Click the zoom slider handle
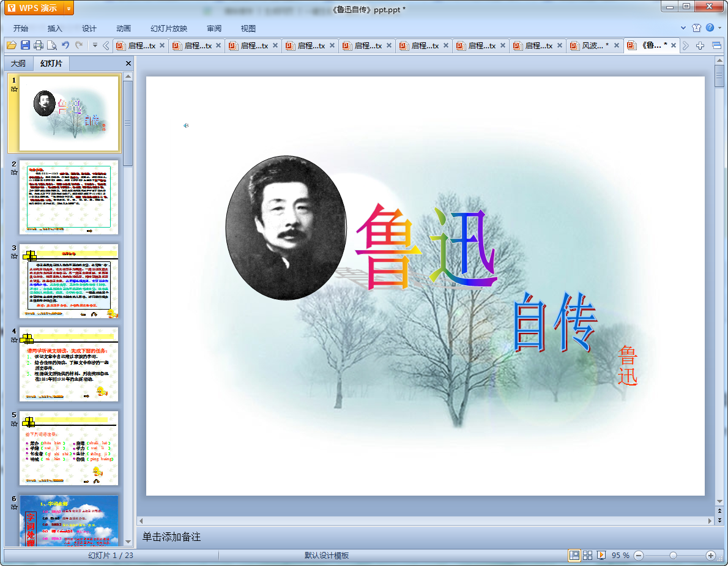 [x=673, y=556]
